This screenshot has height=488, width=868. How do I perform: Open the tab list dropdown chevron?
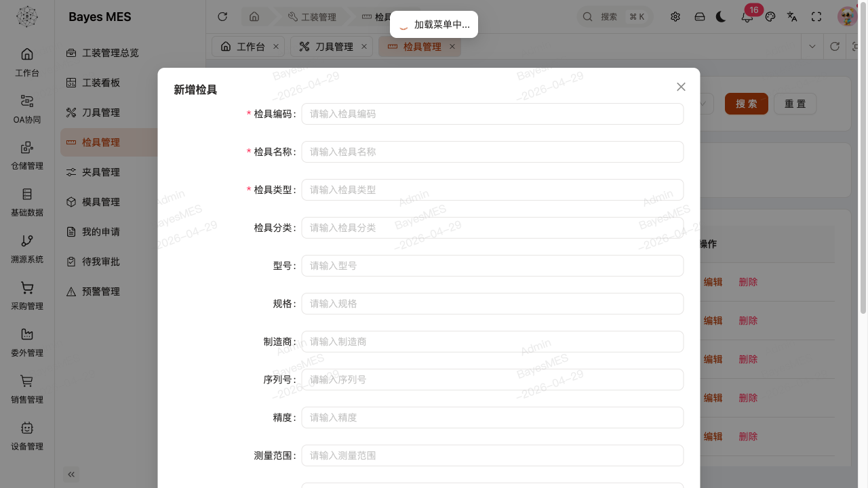point(812,47)
